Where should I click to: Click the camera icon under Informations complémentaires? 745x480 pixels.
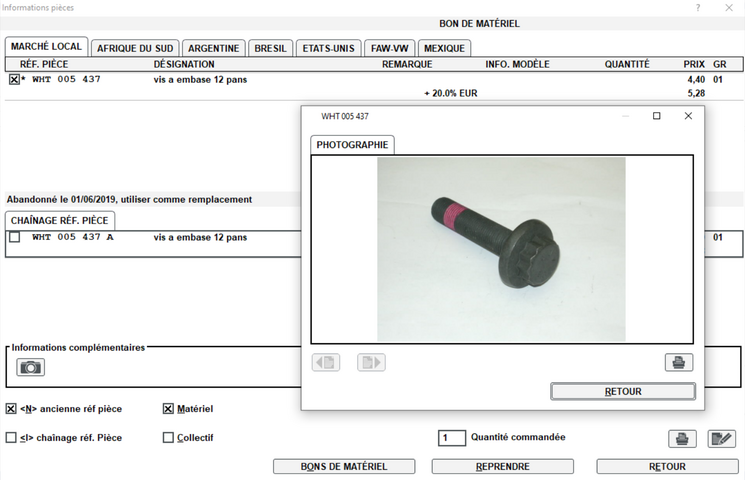tap(31, 367)
